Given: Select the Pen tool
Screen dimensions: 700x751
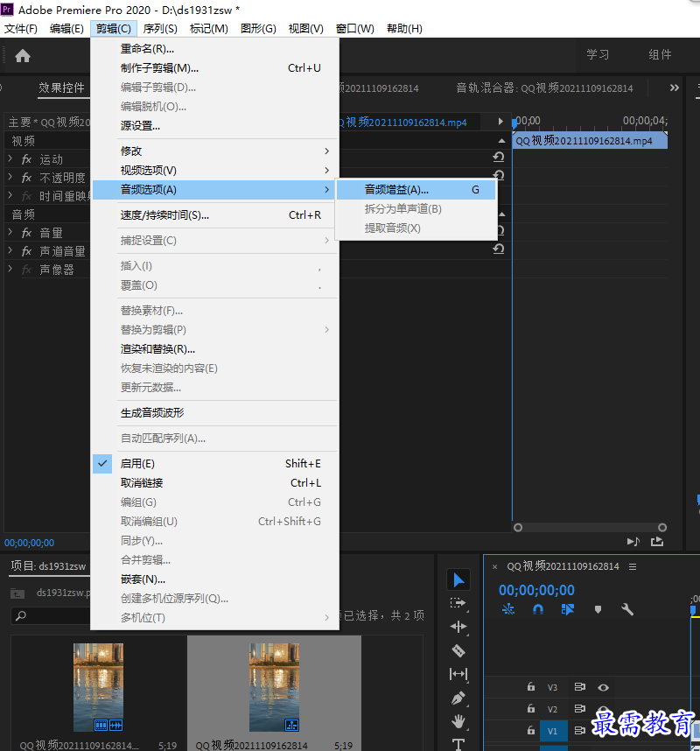Looking at the screenshot, I should point(458,698).
